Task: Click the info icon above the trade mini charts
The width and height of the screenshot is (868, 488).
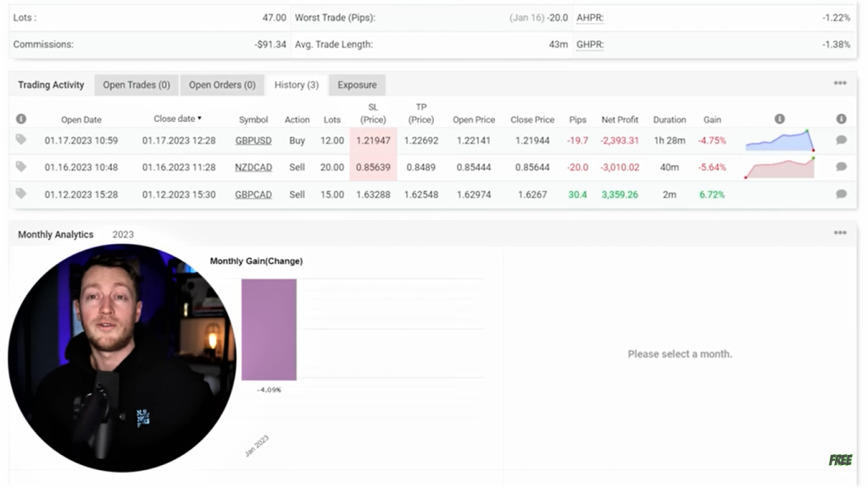Action: pyautogui.click(x=779, y=119)
